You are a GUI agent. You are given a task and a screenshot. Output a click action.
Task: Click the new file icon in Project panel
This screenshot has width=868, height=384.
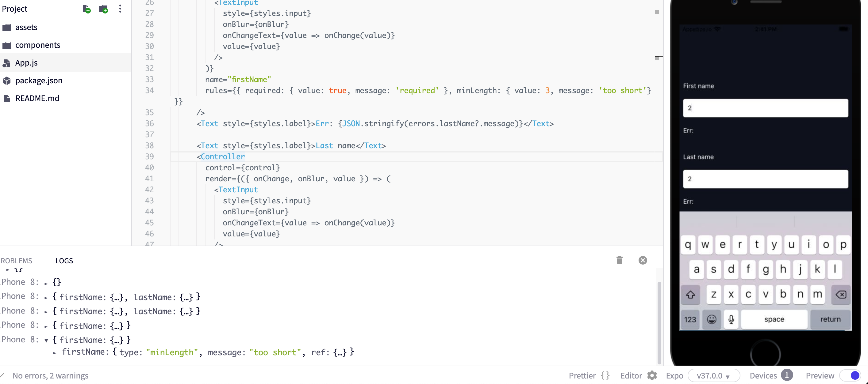pos(86,9)
